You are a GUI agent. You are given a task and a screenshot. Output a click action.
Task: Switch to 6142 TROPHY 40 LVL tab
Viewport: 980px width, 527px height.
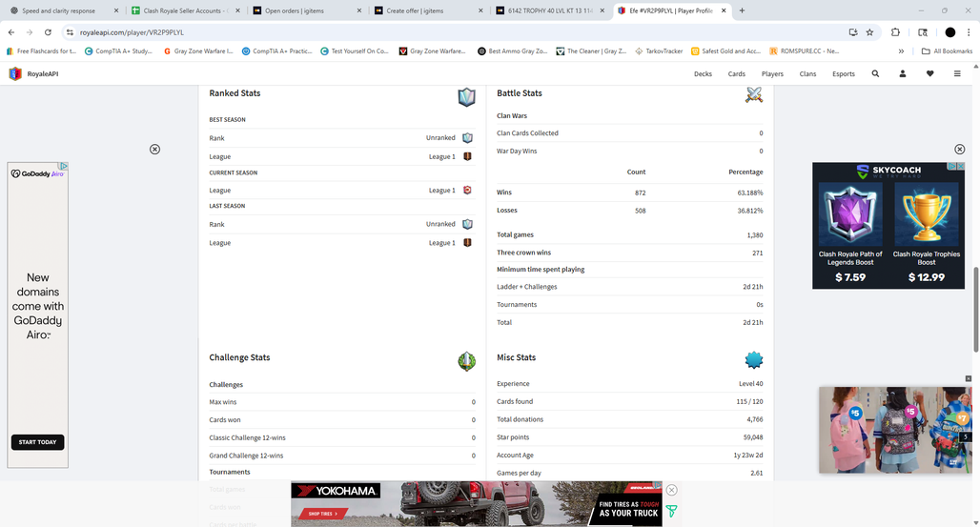click(550, 10)
